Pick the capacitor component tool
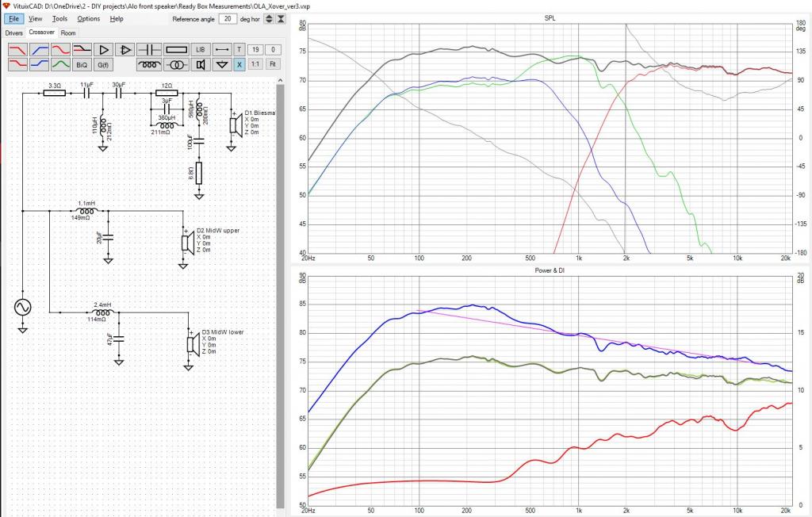This screenshot has height=517, width=812. tap(150, 50)
